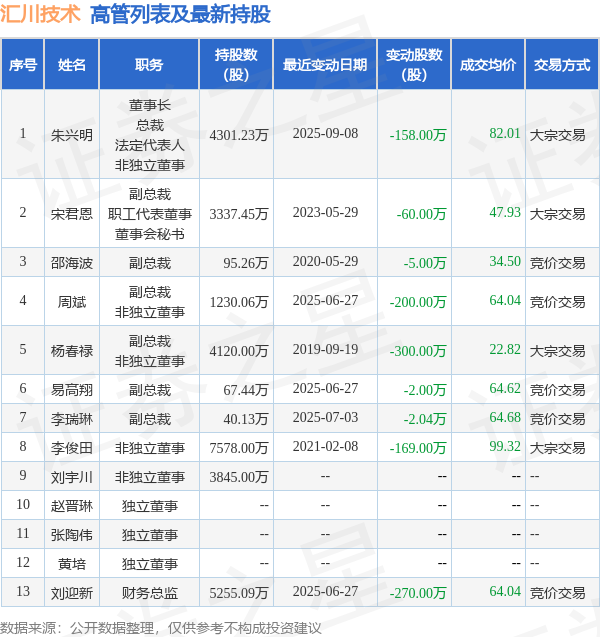Screen dimensions: 600x637
Task: Select the 职务 column header
Action: click(149, 65)
